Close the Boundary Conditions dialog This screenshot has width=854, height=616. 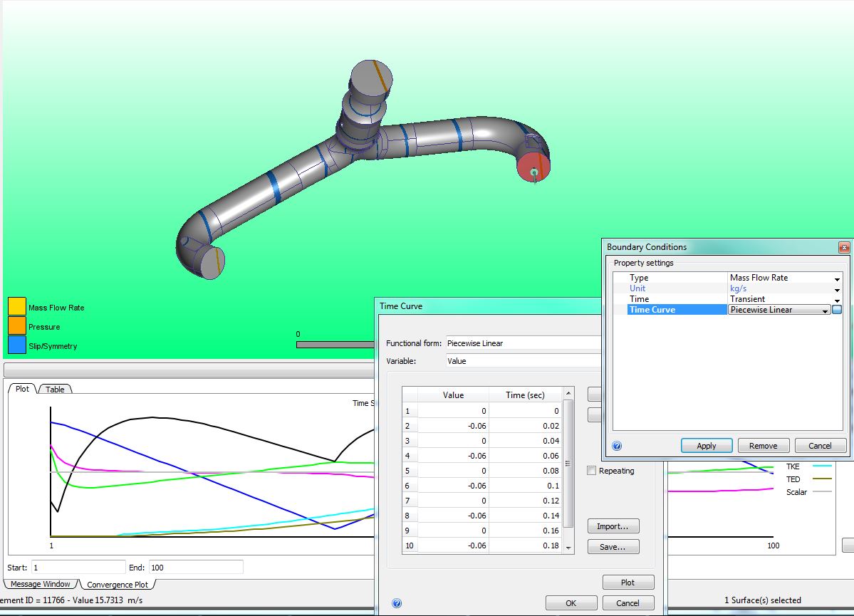[x=843, y=247]
